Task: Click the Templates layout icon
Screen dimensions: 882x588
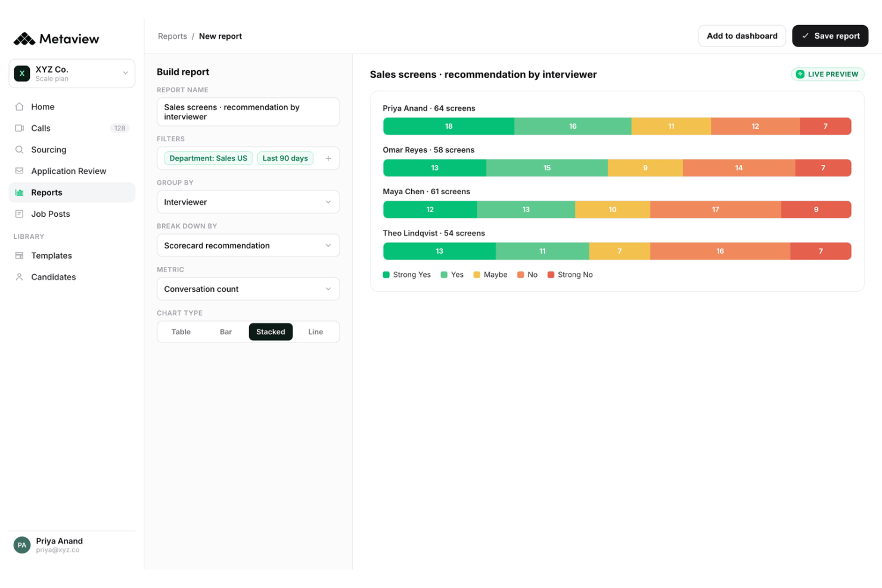Action: [x=19, y=256]
